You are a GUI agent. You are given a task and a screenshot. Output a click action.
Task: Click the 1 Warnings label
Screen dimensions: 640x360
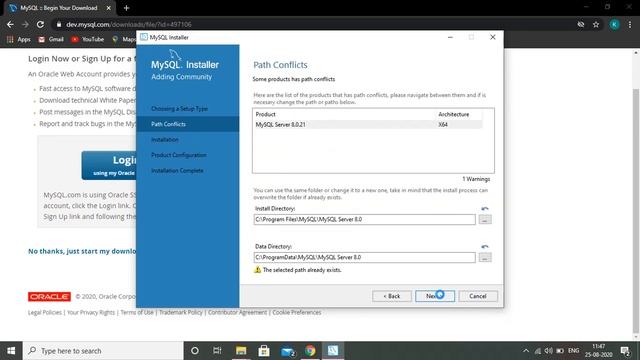[476, 179]
